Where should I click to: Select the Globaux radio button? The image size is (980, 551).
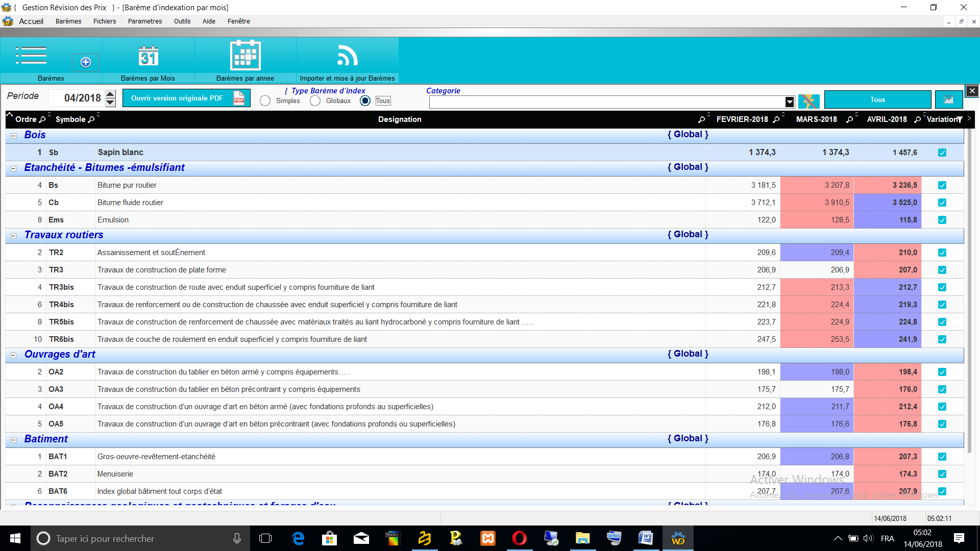click(x=315, y=101)
